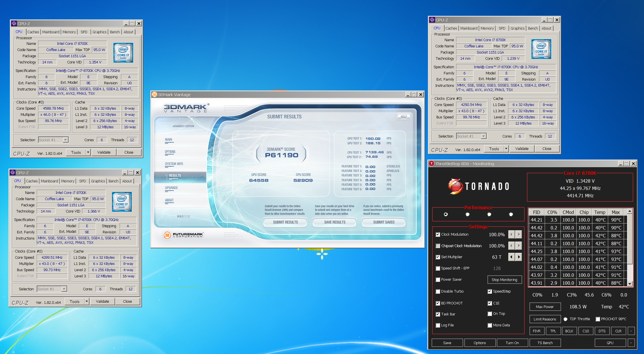Enable the Log File checkbox
The width and height of the screenshot is (644, 354).
tap(438, 325)
